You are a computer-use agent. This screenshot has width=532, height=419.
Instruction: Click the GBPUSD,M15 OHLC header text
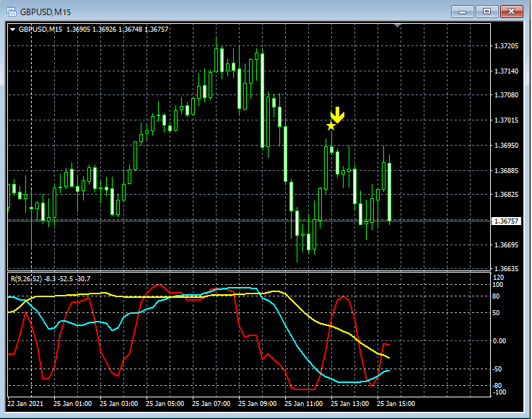click(93, 30)
